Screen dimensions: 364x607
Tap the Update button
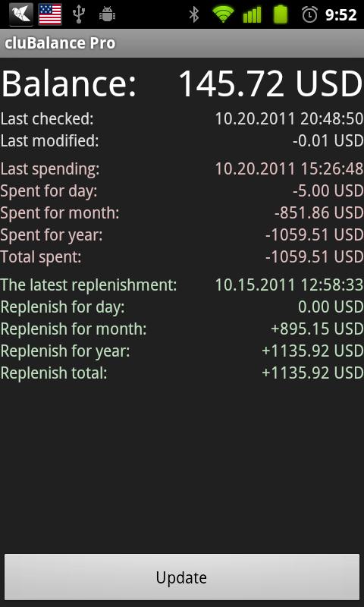(182, 577)
